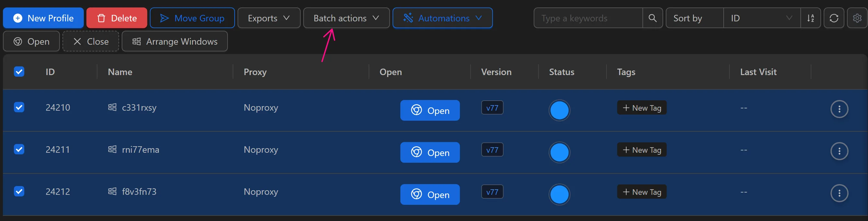Create a profile with New Profile
Viewport: 868px width, 221px height.
[43, 18]
